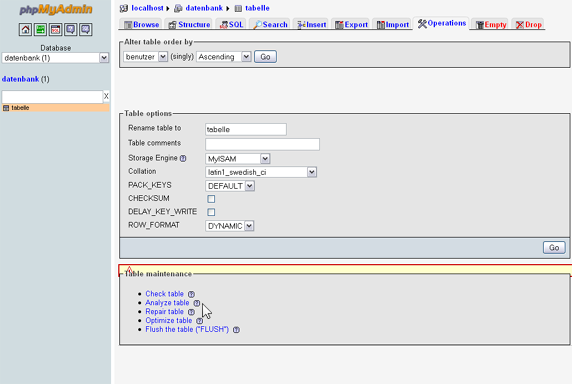
Task: Switch to the Browse tab
Action: click(141, 24)
